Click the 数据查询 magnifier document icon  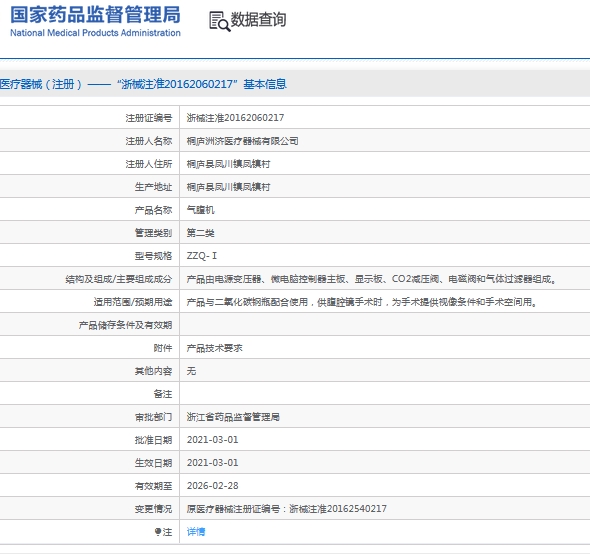(219, 21)
